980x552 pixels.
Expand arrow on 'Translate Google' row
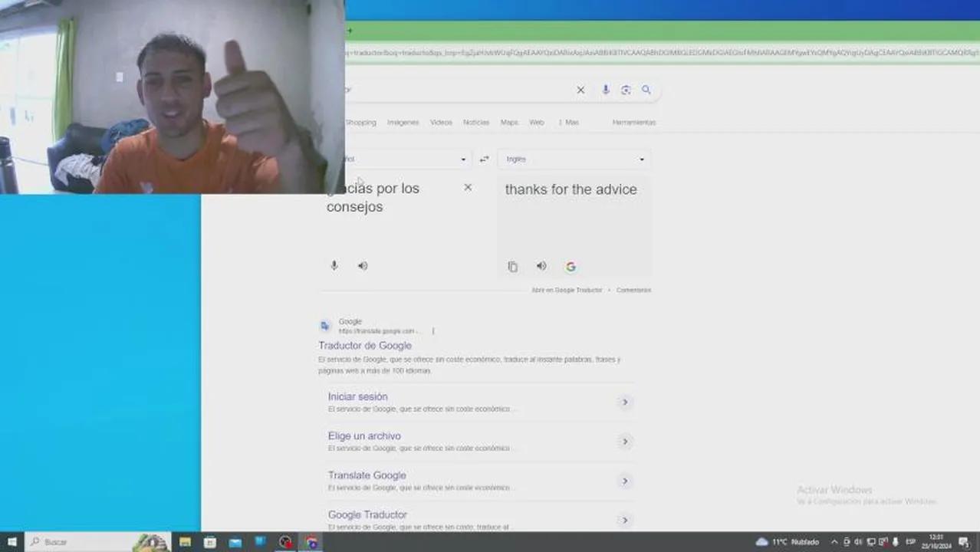(625, 481)
